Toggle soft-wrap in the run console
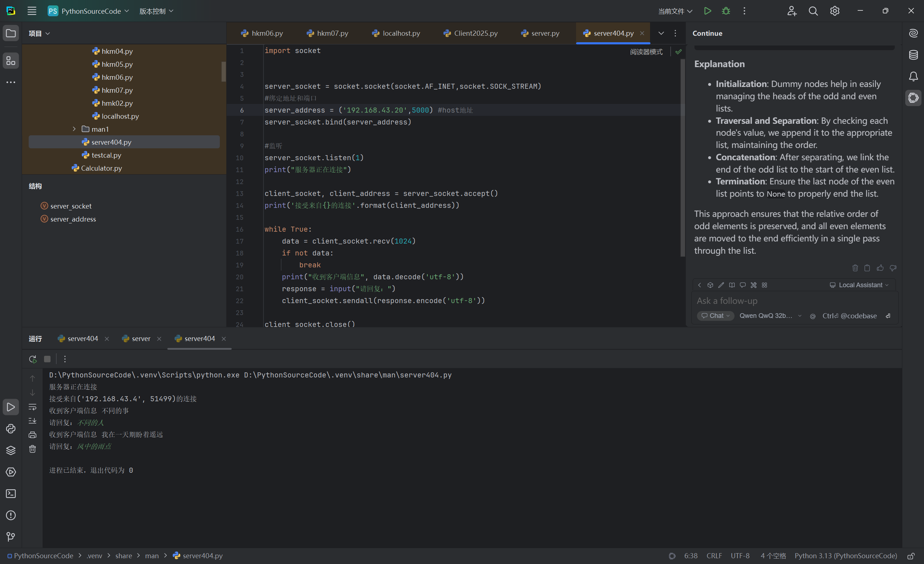 coord(32,407)
